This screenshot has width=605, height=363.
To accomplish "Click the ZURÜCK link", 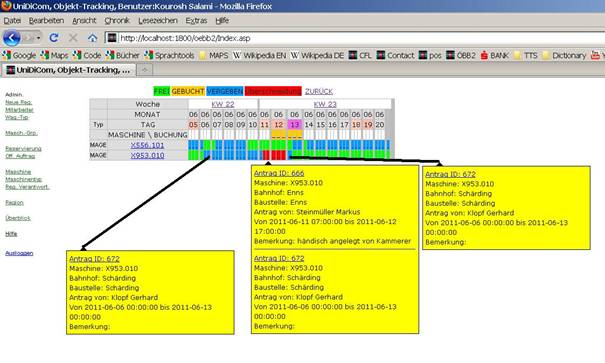I will pos(319,91).
